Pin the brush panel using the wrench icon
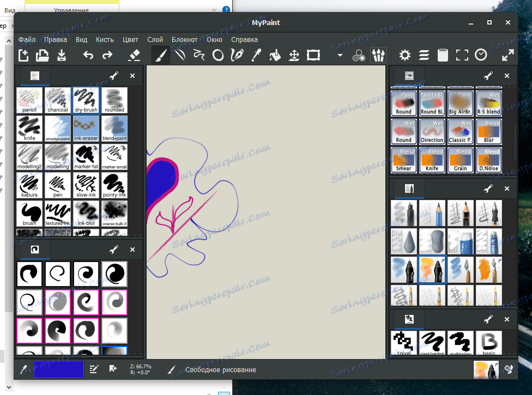Viewport: 532px width, 395px height. tap(115, 76)
